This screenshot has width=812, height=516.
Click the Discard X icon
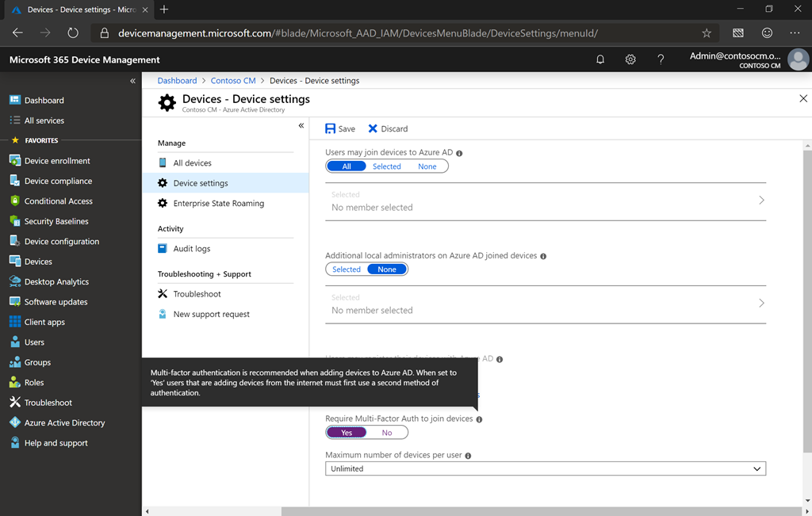point(373,128)
